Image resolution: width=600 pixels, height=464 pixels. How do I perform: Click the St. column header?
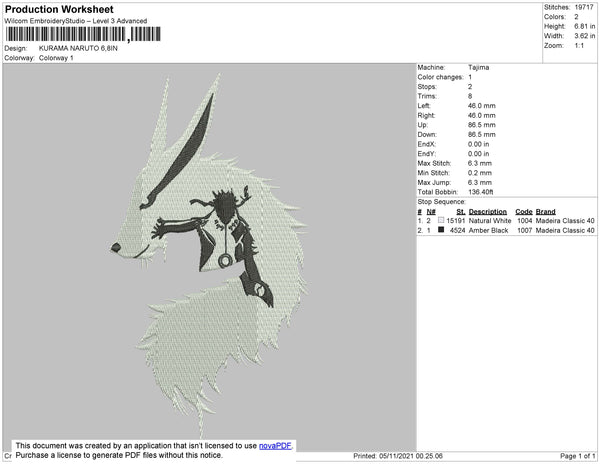click(x=460, y=211)
